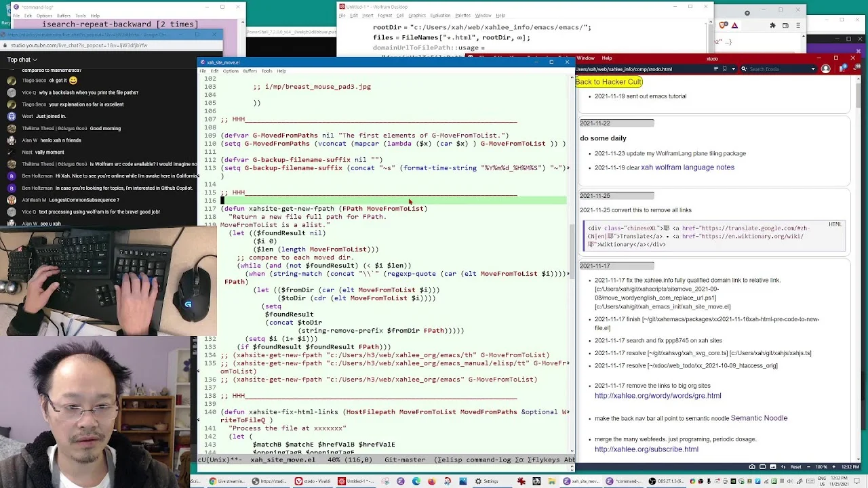The width and height of the screenshot is (868, 488).
Task: Open the Brave wallet icon
Action: point(785,25)
